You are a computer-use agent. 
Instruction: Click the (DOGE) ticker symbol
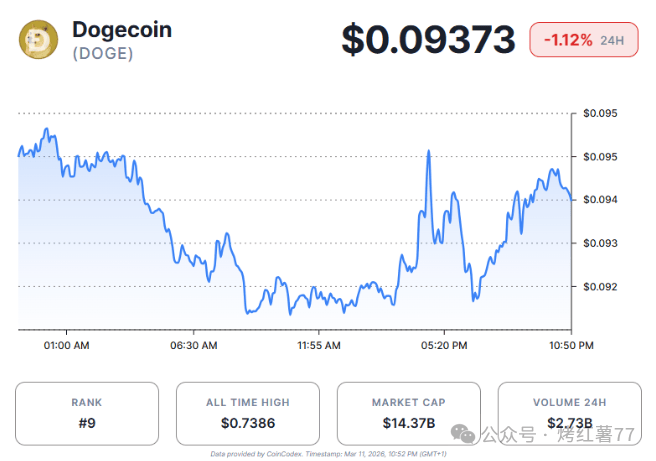pyautogui.click(x=103, y=54)
